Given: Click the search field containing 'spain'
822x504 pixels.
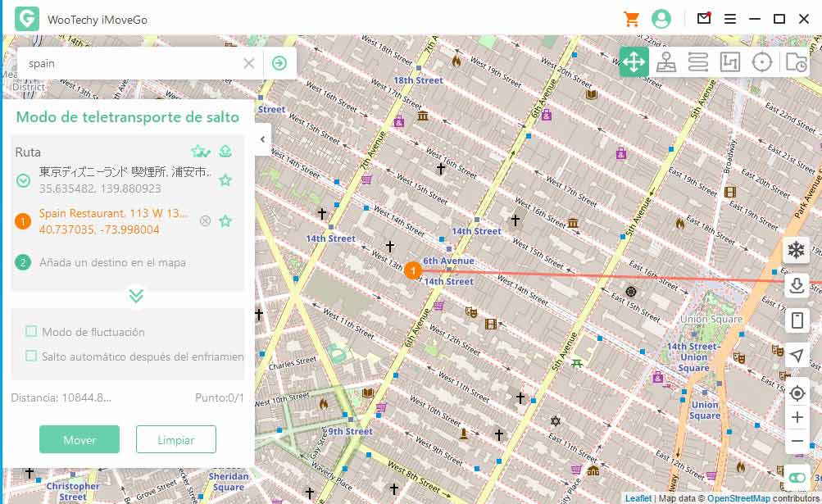Looking at the screenshot, I should [131, 63].
